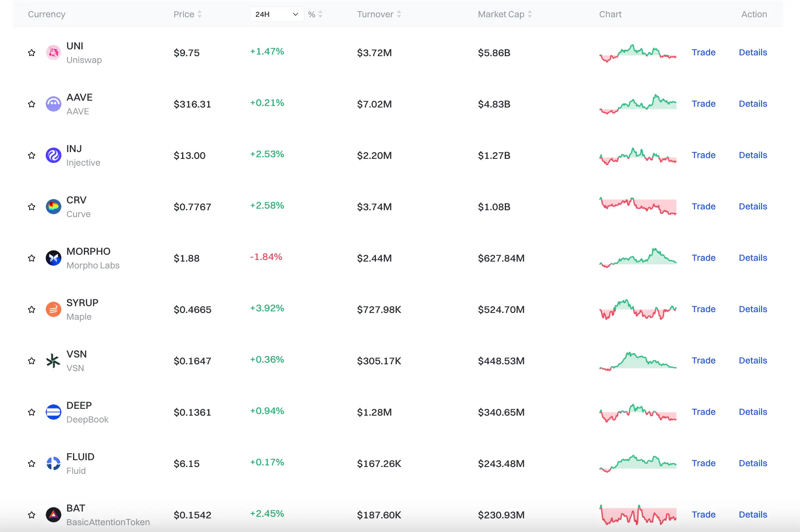Screen dimensions: 800x532
Task: Click Trade for VSN
Action: point(703,361)
